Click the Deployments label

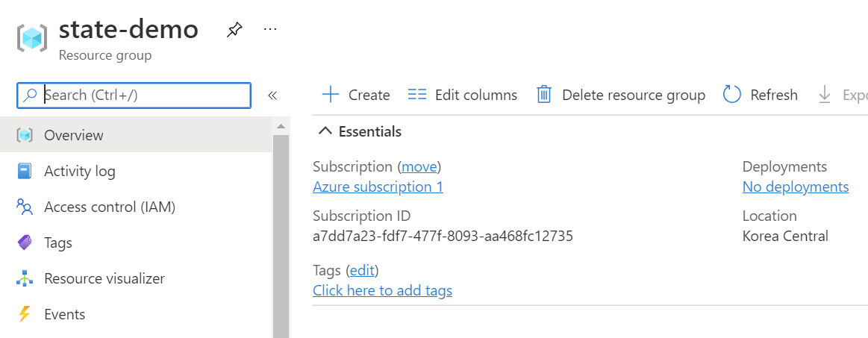point(784,166)
